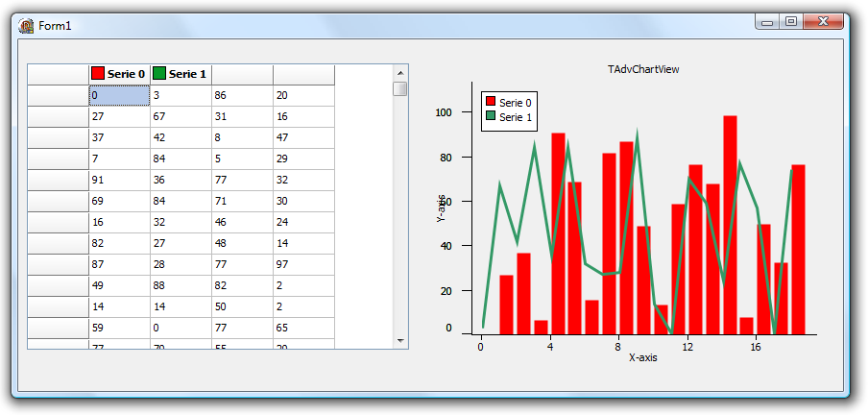The height and width of the screenshot is (415, 868).
Task: Maximize the Form1 window
Action: (791, 21)
